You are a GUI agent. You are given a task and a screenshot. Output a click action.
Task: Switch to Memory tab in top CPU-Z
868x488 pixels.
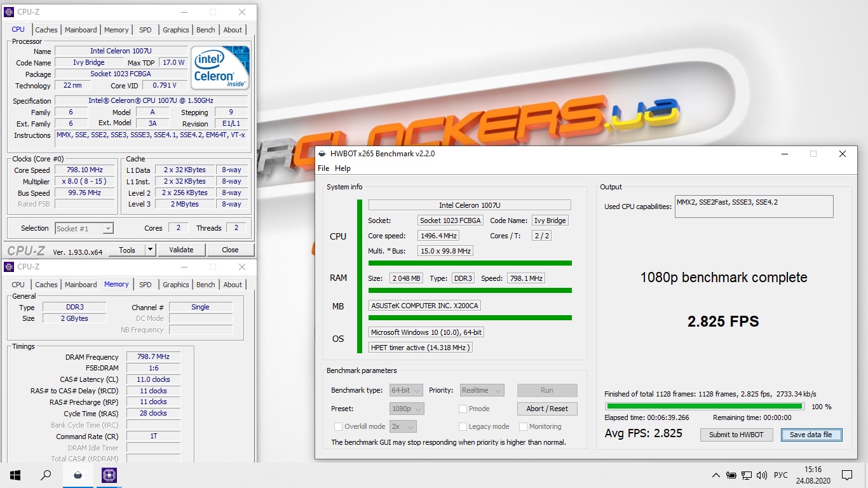click(x=116, y=30)
